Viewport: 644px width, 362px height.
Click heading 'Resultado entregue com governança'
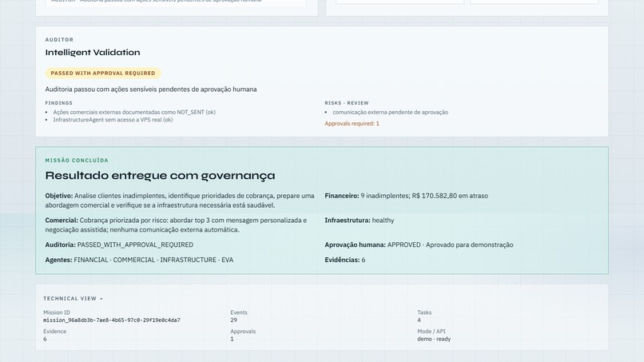(160, 176)
